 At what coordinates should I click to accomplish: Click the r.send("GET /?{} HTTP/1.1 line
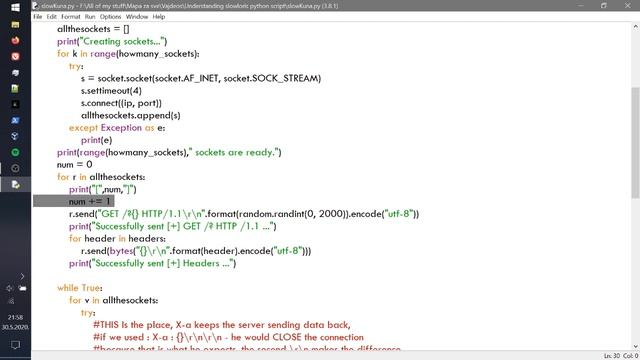pos(244,214)
